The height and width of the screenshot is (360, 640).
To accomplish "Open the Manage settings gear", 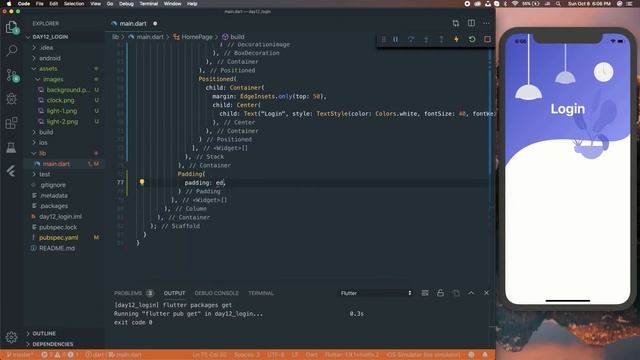I will [x=11, y=337].
